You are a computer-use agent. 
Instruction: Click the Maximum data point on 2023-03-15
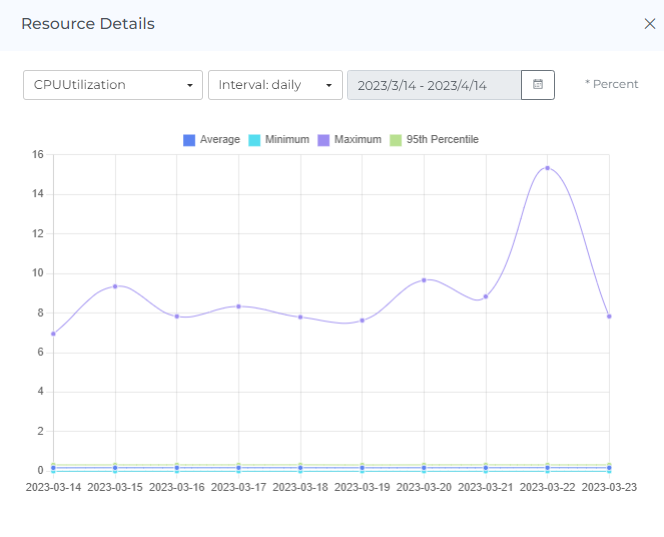[x=115, y=286]
